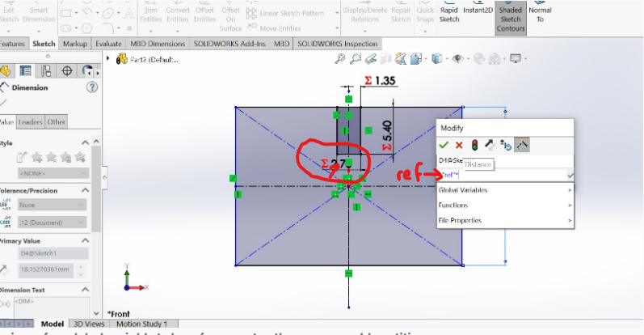
Task: Click Repair Sketch tool
Action: [x=401, y=15]
